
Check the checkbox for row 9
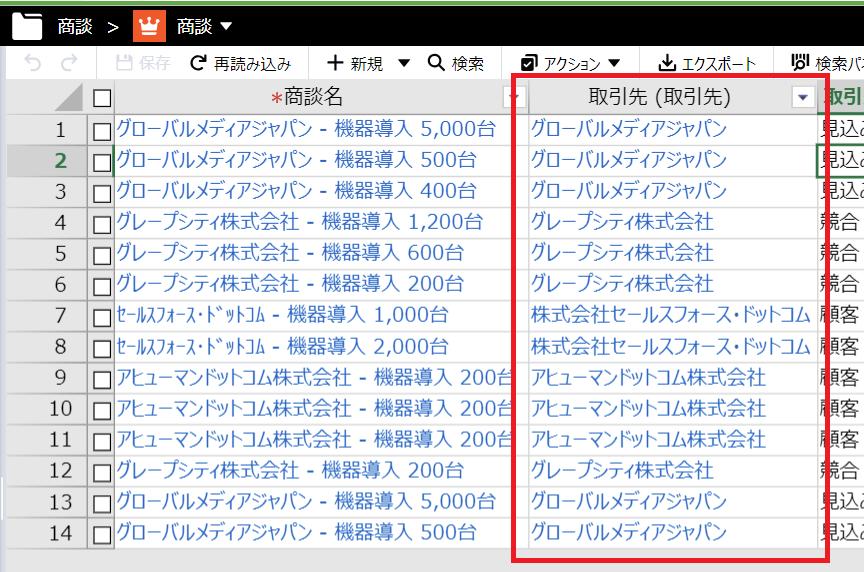(102, 380)
